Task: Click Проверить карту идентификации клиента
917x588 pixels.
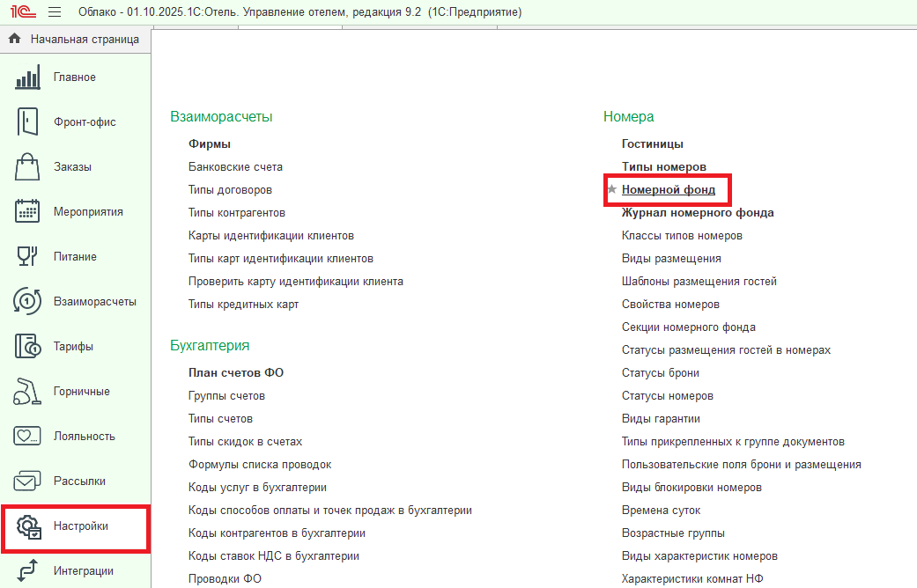Action: 295,281
